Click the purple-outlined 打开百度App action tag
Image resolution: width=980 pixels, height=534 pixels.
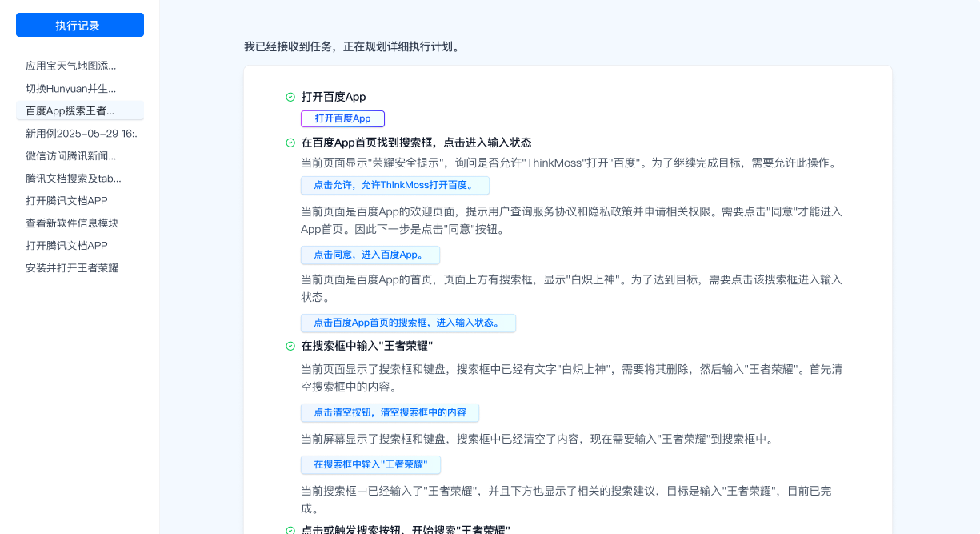click(342, 118)
